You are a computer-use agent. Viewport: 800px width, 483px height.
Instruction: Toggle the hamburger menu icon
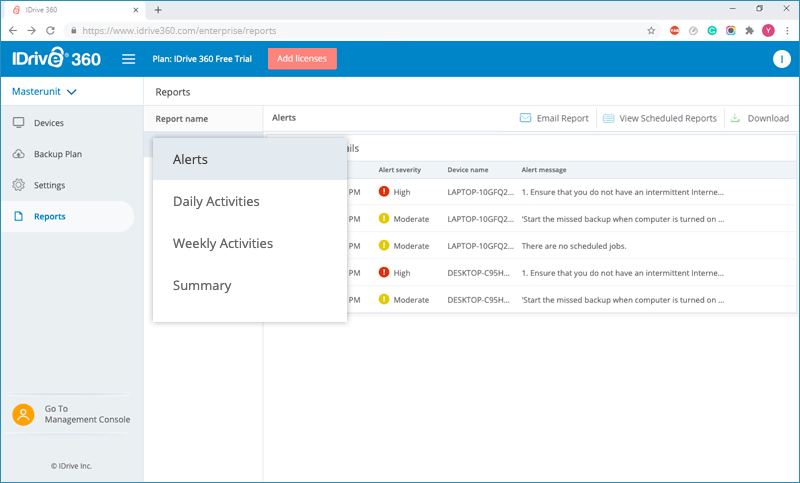(x=129, y=59)
